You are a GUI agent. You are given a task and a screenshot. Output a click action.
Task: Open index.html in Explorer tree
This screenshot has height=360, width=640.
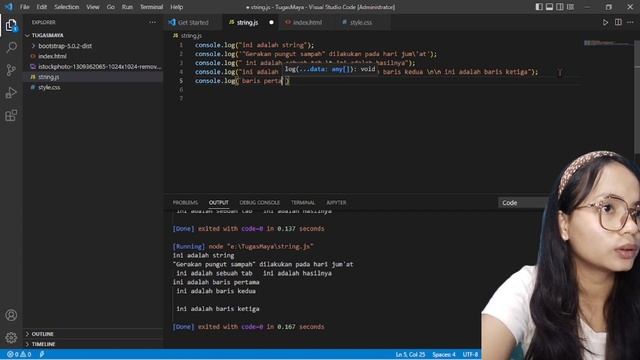(52, 56)
